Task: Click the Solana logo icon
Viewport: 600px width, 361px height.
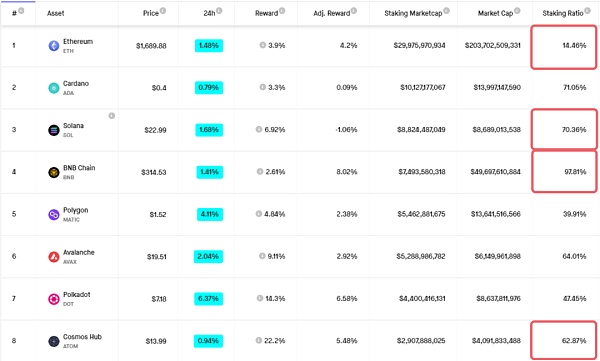Action: pyautogui.click(x=54, y=130)
